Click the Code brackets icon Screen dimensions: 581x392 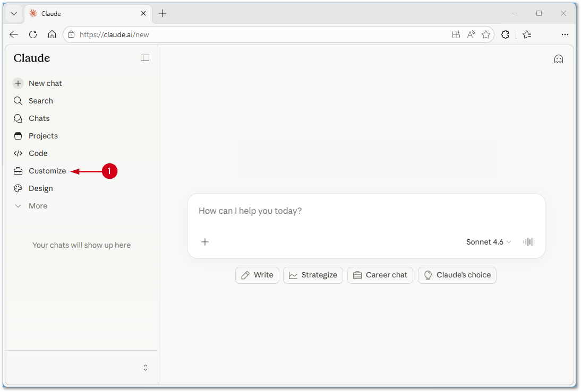click(18, 153)
